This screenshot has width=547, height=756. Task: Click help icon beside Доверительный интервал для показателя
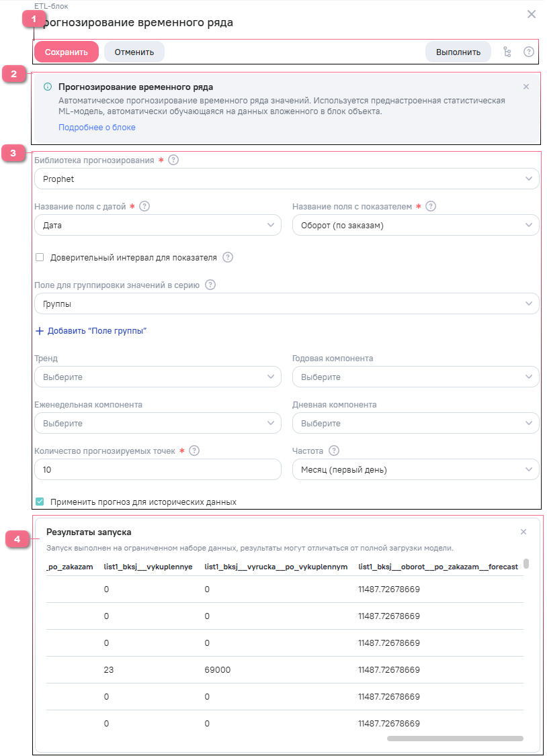point(228,257)
